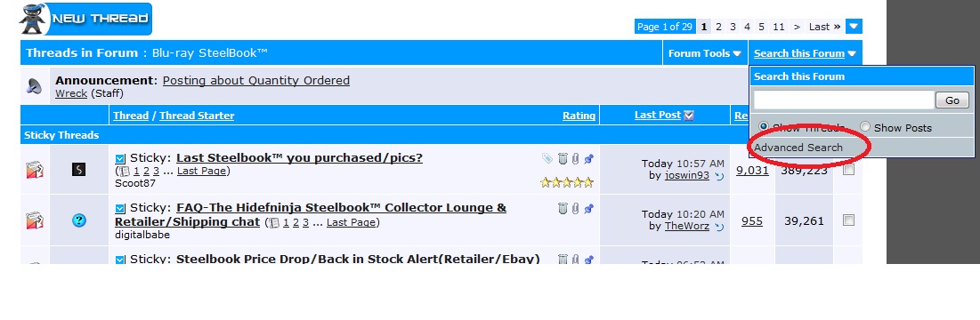Viewport: 980px width, 320px height.
Task: Click the trash can icon on FAQ Hidefninja thread
Action: pyautogui.click(x=563, y=209)
